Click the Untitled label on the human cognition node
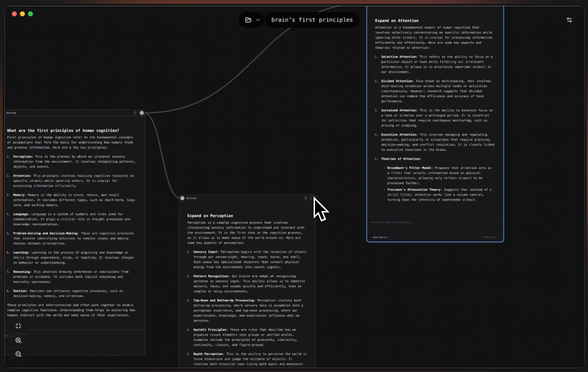This screenshot has width=588, height=372. point(11,113)
